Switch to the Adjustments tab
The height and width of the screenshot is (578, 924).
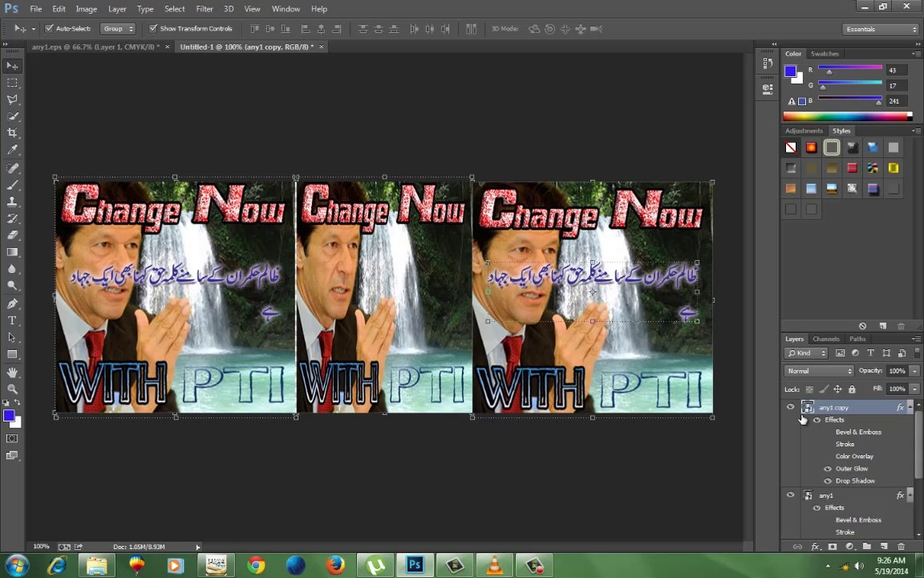coord(804,131)
